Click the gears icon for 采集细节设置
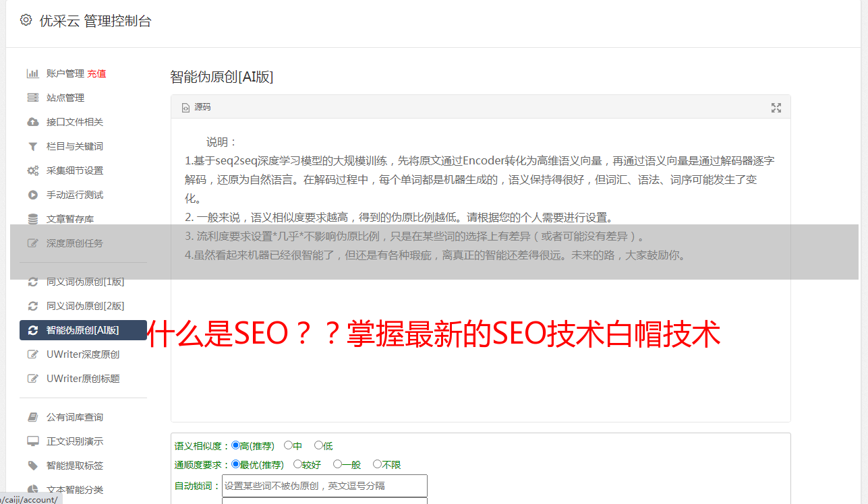This screenshot has width=868, height=504. [32, 170]
